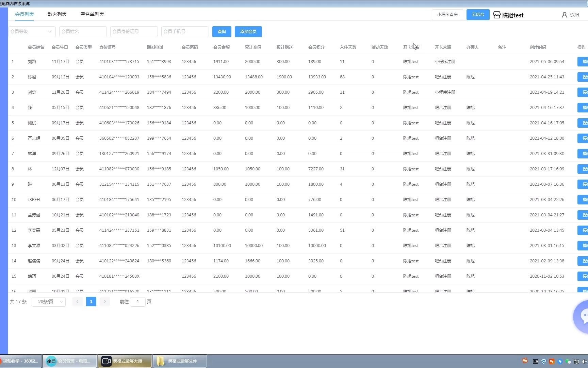Select member name 赵倩倩 in row 14

[x=34, y=261]
